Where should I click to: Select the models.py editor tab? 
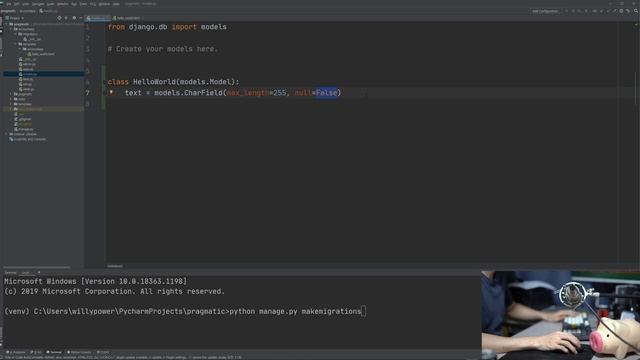coord(98,18)
